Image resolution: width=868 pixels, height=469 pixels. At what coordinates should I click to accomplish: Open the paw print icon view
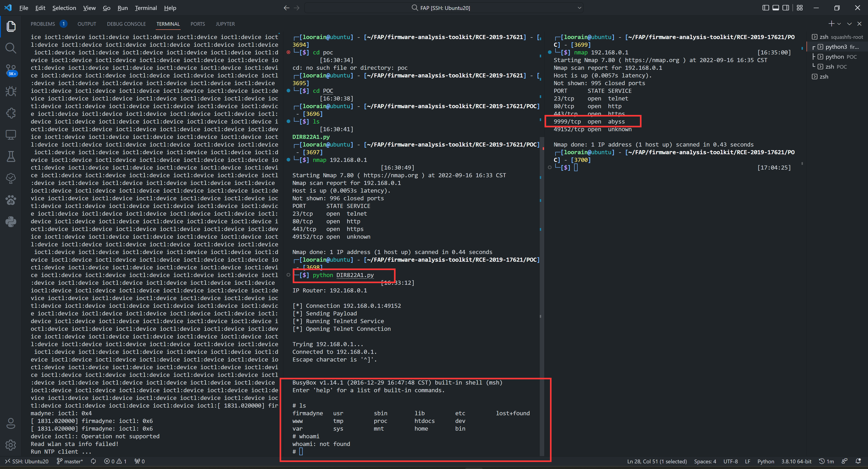[11, 200]
